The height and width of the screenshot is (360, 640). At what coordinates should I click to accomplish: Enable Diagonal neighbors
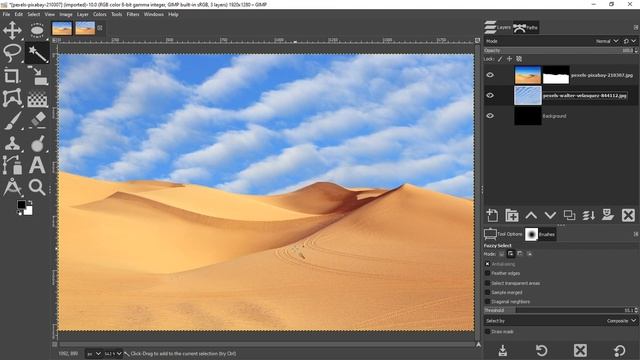[487, 302]
